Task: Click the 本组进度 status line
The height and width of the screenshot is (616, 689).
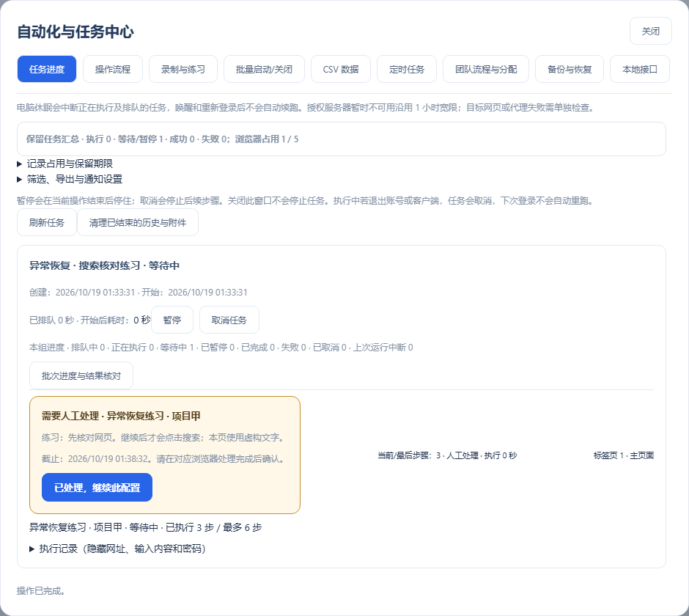Action: tap(221, 348)
